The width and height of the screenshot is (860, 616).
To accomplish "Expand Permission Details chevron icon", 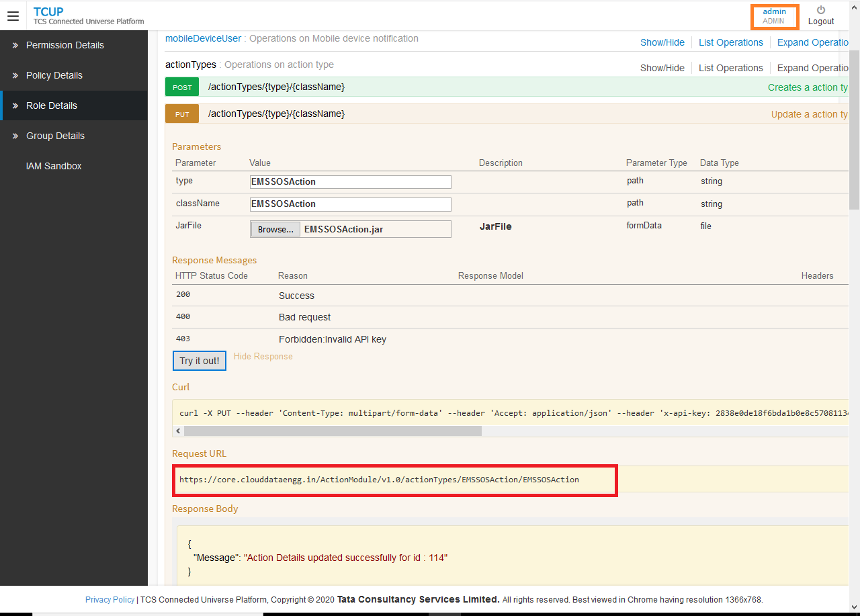I will 15,45.
